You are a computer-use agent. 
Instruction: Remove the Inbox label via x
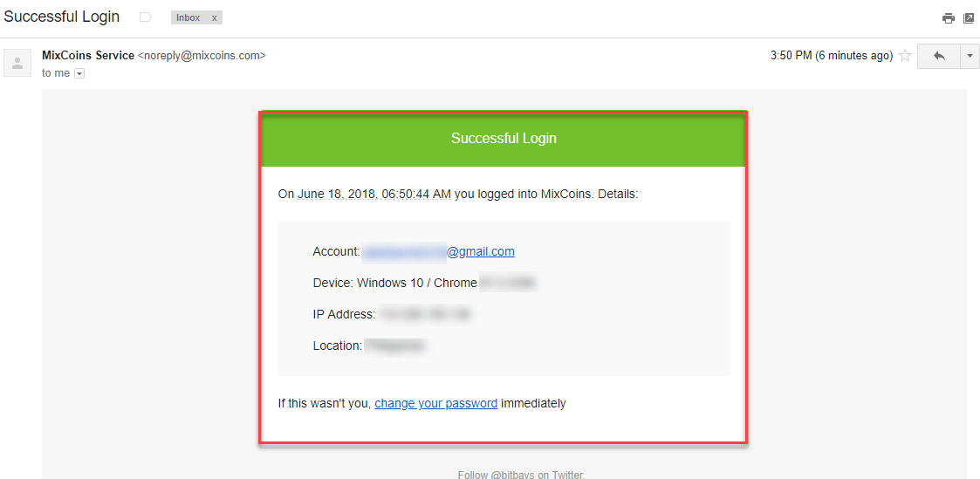tap(215, 18)
